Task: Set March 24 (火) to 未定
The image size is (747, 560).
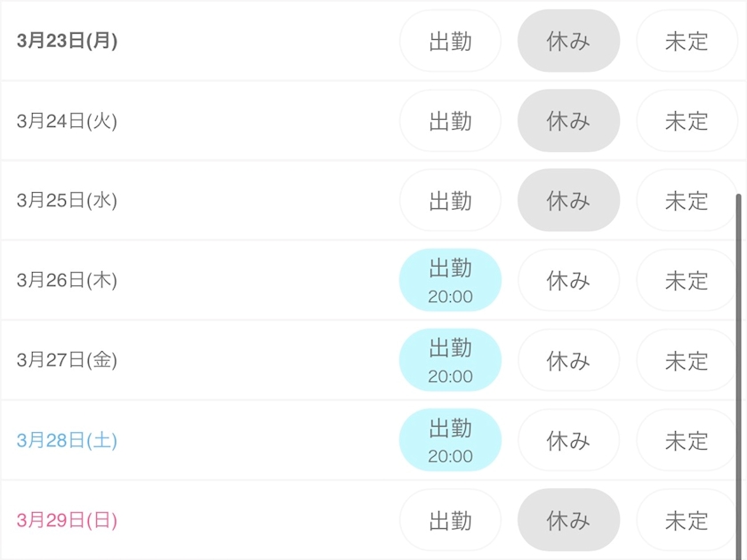Action: [x=686, y=121]
